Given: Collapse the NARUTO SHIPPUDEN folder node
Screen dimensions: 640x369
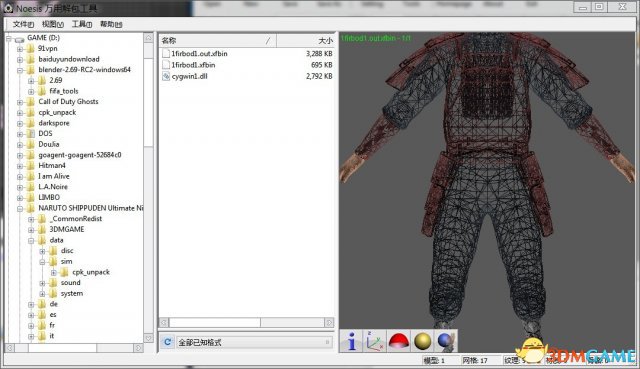Looking at the screenshot, I should 20,209.
